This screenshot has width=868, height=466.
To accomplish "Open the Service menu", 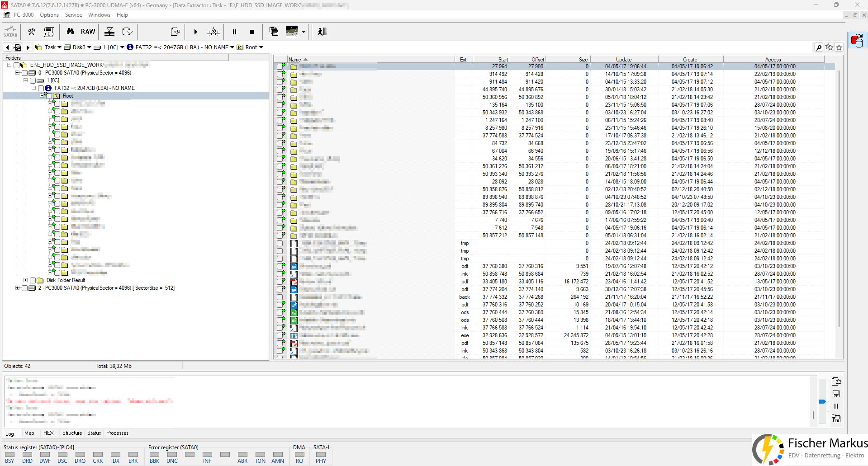I will pos(73,15).
